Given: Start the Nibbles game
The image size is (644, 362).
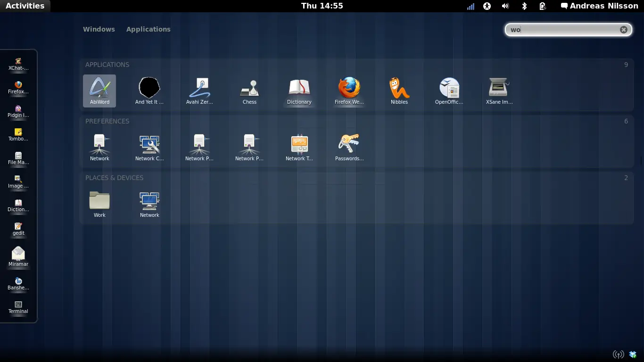Looking at the screenshot, I should [x=399, y=90].
